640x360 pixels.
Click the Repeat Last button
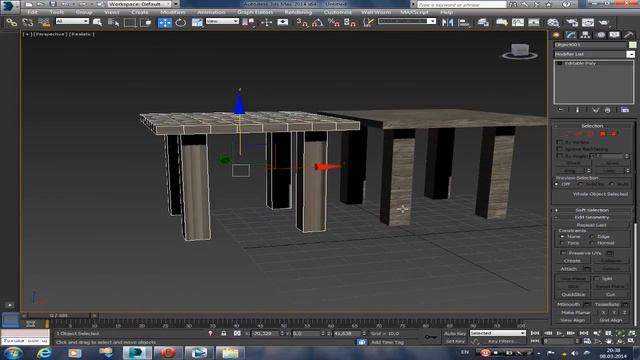[591, 225]
